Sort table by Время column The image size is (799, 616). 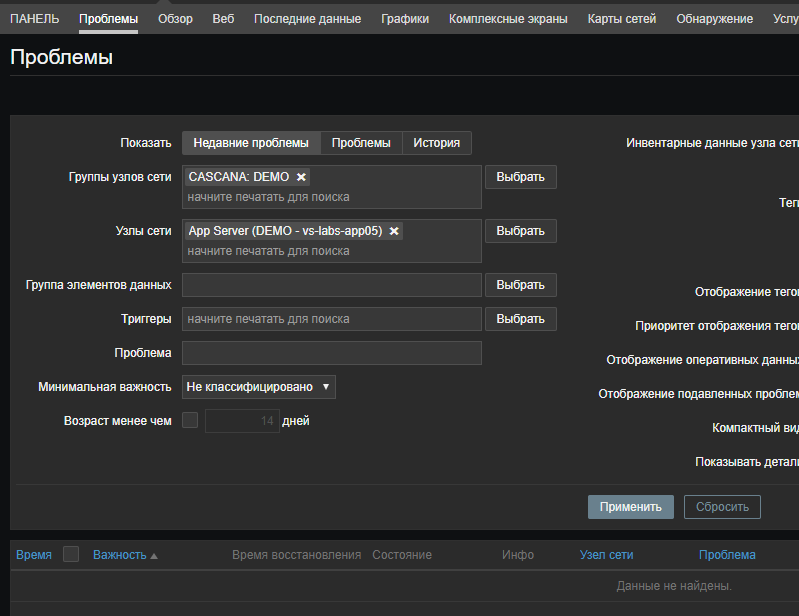pyautogui.click(x=34, y=555)
